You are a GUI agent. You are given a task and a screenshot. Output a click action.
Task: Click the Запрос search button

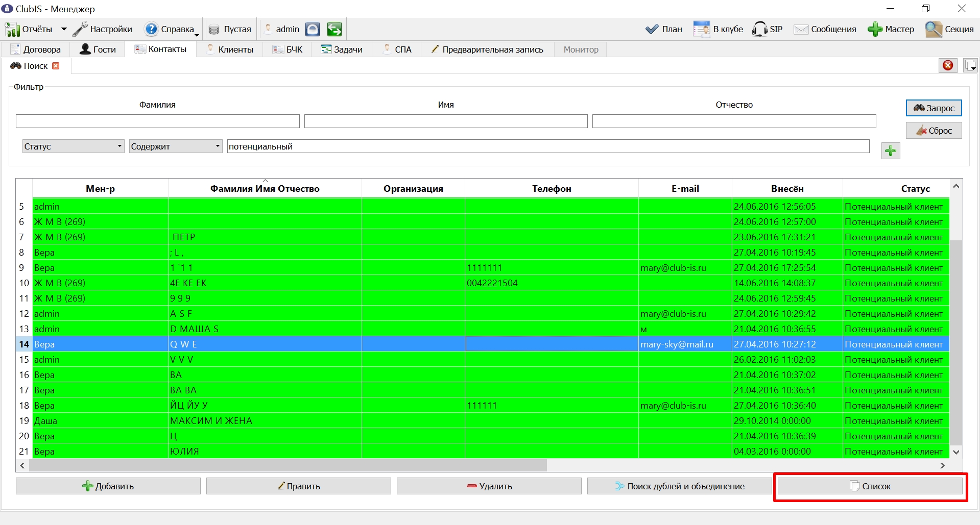tap(934, 108)
